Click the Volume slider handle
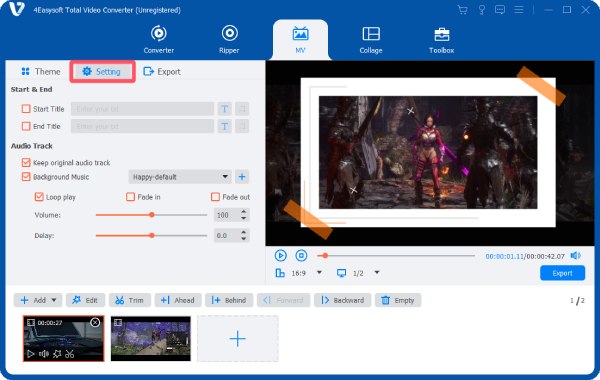 tap(152, 215)
